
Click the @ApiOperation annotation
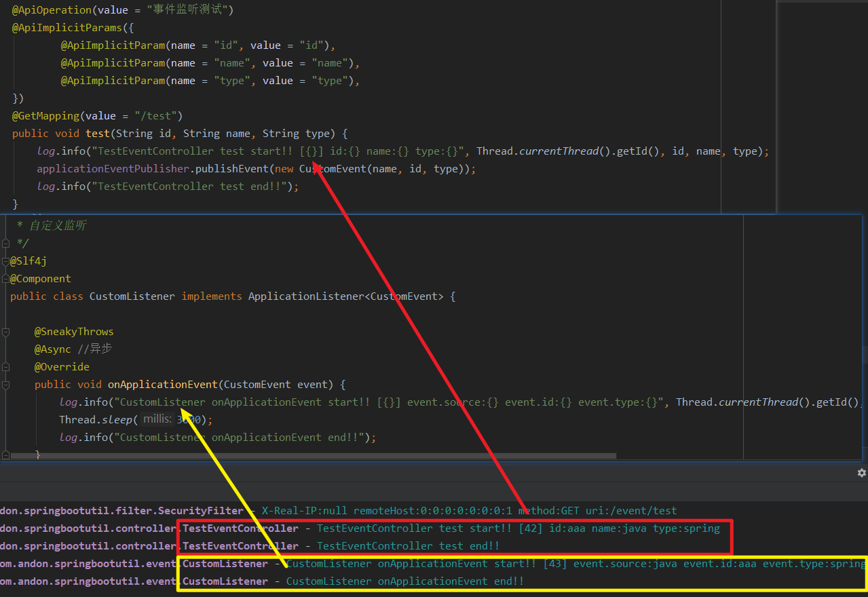pyautogui.click(x=51, y=10)
